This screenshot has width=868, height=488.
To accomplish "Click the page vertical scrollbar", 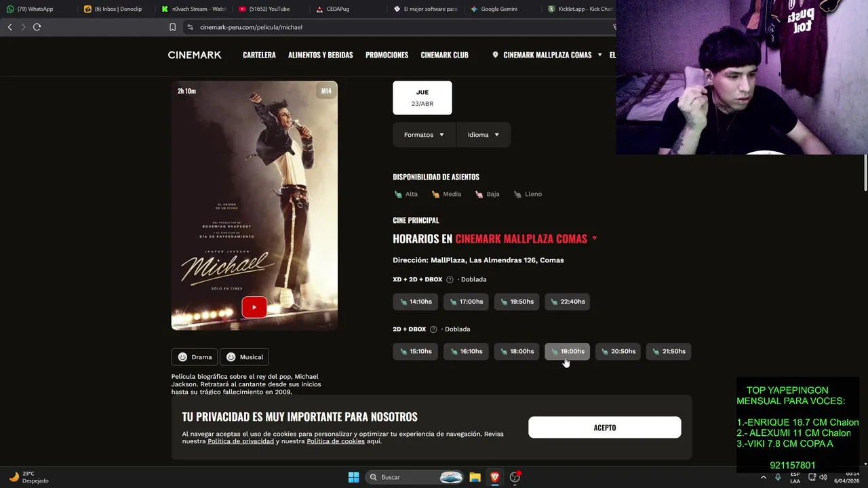I will pos(865,173).
